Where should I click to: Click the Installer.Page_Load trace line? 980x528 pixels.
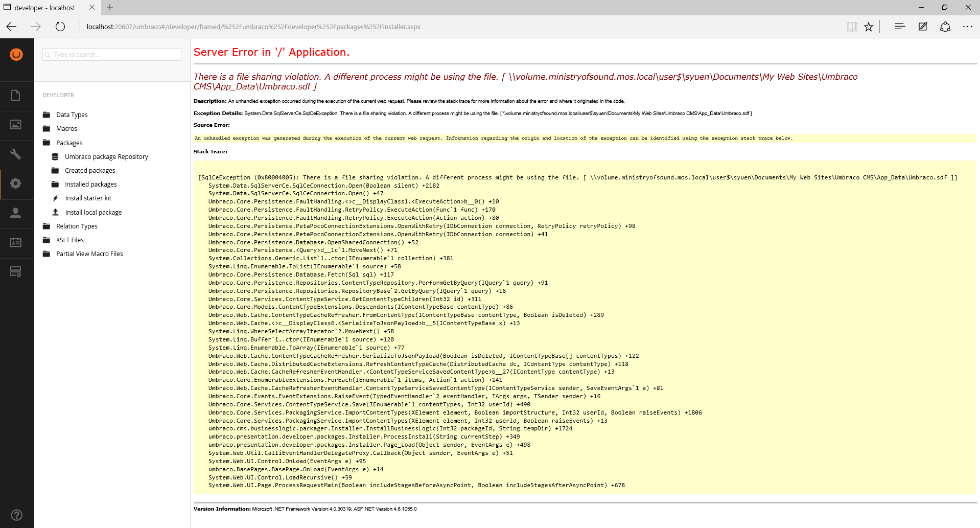pyautogui.click(x=369, y=445)
